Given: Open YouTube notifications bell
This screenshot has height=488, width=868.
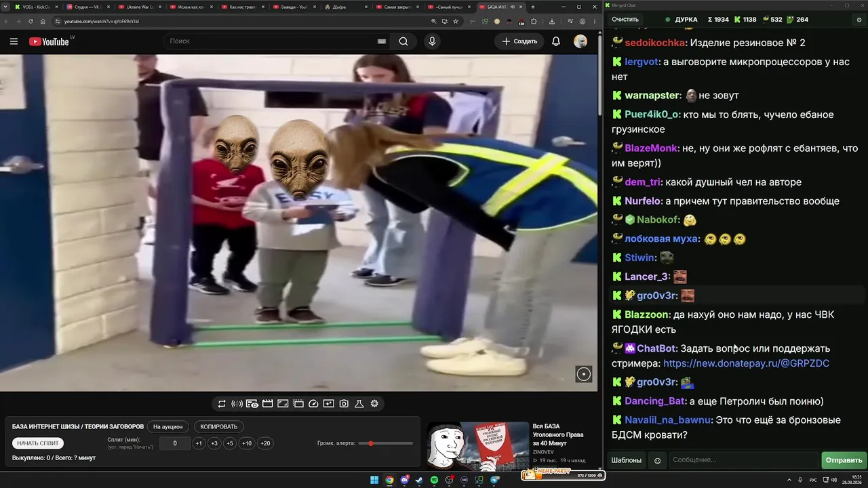Looking at the screenshot, I should pos(556,41).
